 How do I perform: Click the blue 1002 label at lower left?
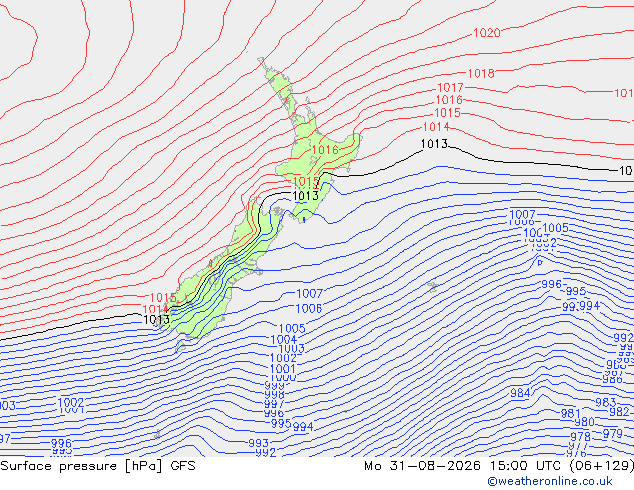[71, 402]
